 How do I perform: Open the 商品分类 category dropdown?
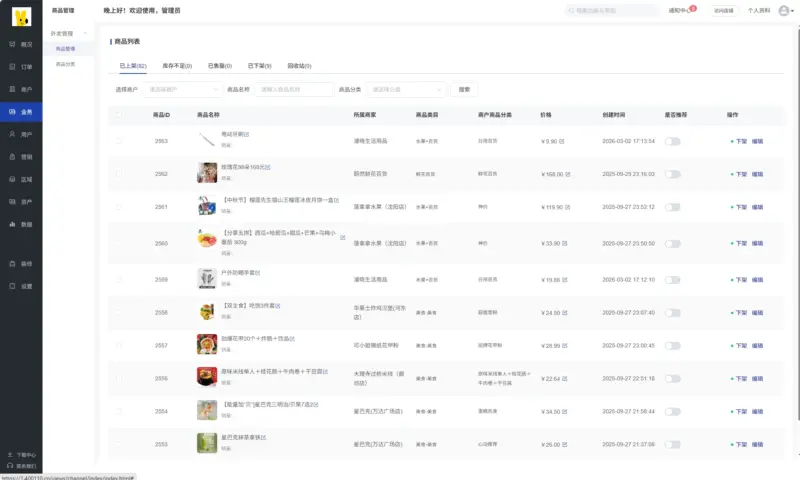(406, 89)
